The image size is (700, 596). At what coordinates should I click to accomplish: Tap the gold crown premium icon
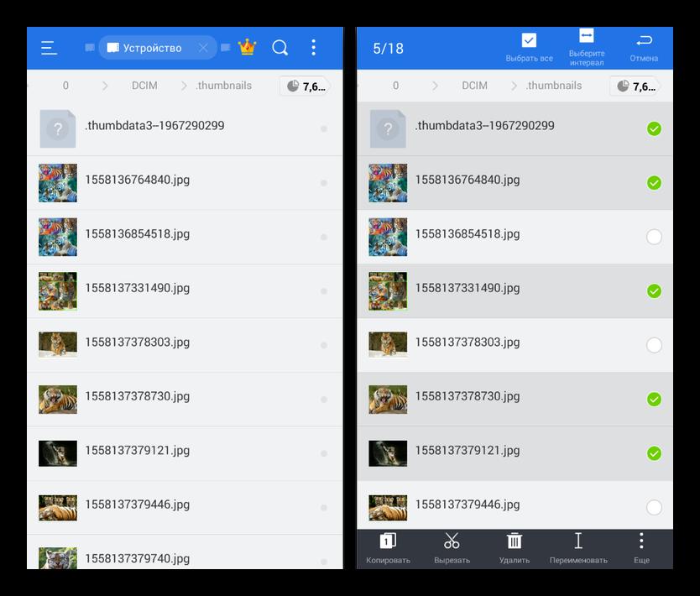point(247,47)
